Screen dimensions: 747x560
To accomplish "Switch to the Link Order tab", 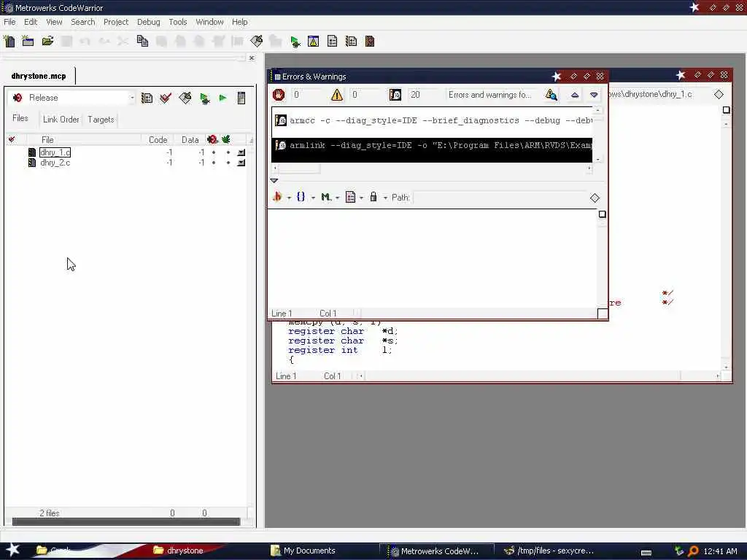I will tap(61, 120).
